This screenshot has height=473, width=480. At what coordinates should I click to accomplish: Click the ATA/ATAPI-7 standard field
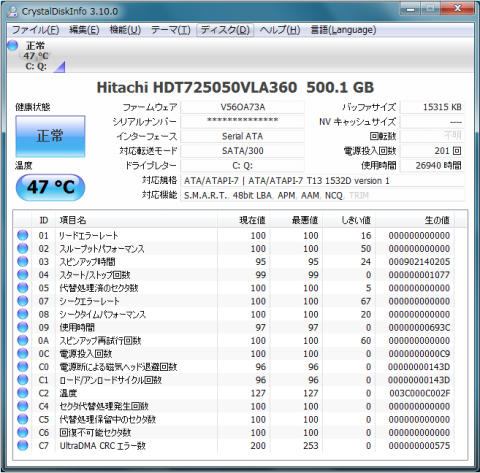[323, 181]
